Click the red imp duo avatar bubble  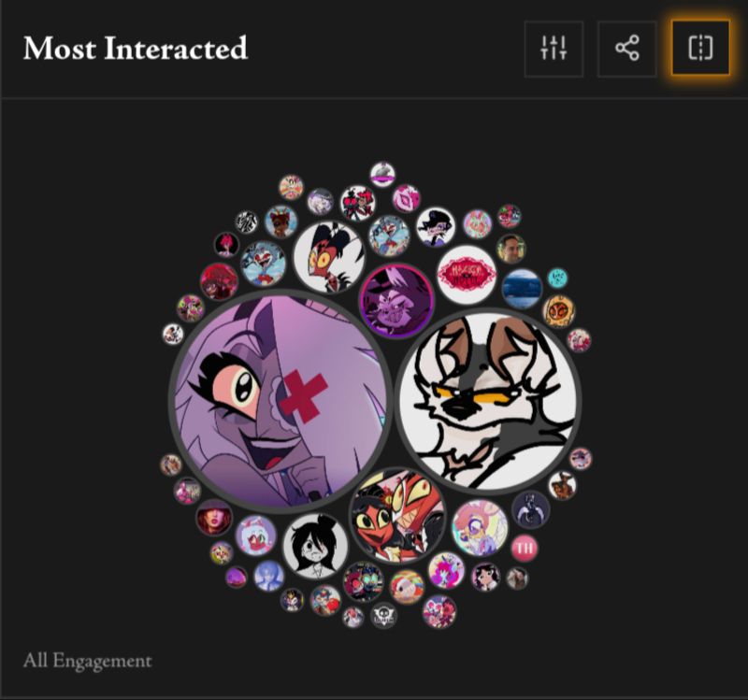397,516
